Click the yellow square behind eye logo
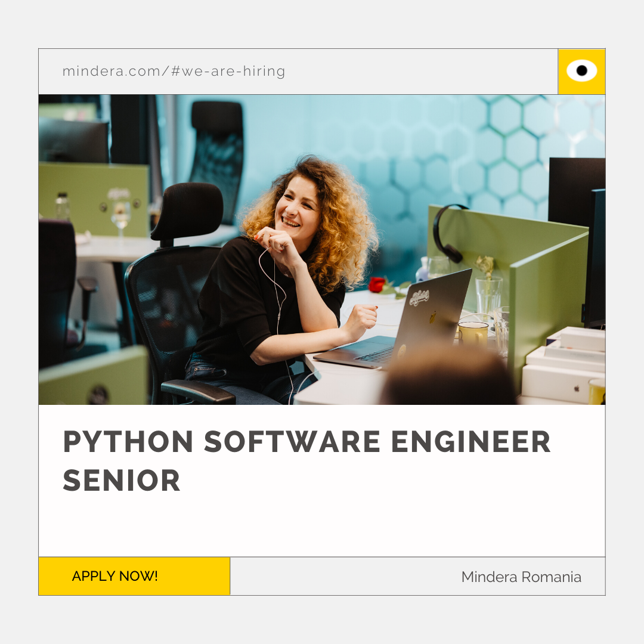 (x=581, y=72)
